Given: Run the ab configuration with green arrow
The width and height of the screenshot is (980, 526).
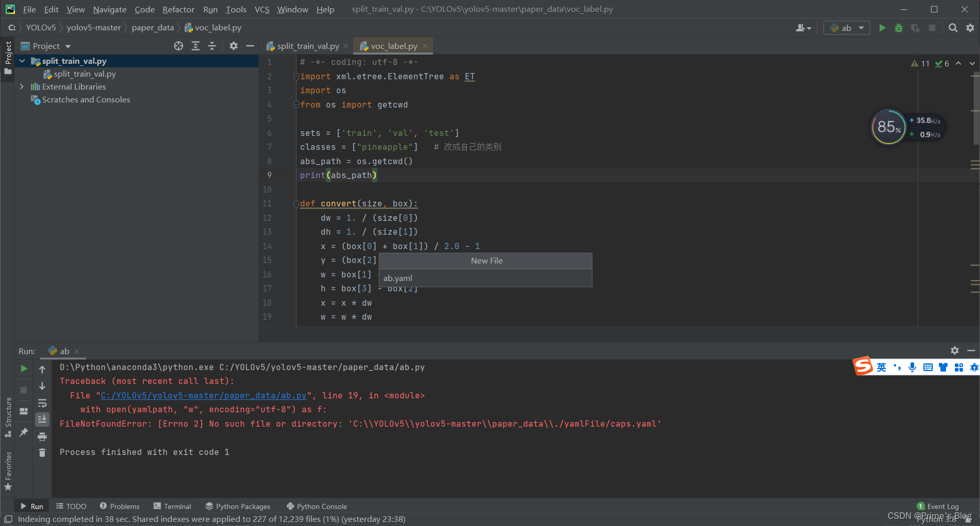Looking at the screenshot, I should pos(882,28).
